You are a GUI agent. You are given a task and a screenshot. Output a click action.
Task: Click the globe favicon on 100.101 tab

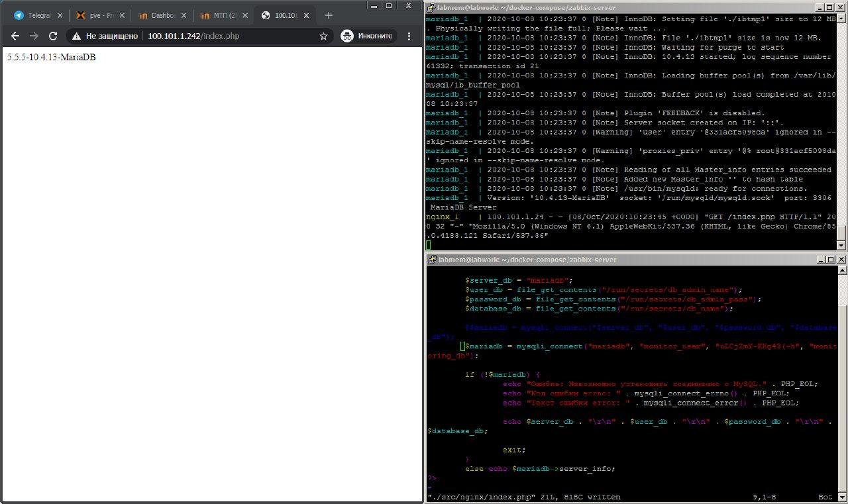[x=266, y=15]
